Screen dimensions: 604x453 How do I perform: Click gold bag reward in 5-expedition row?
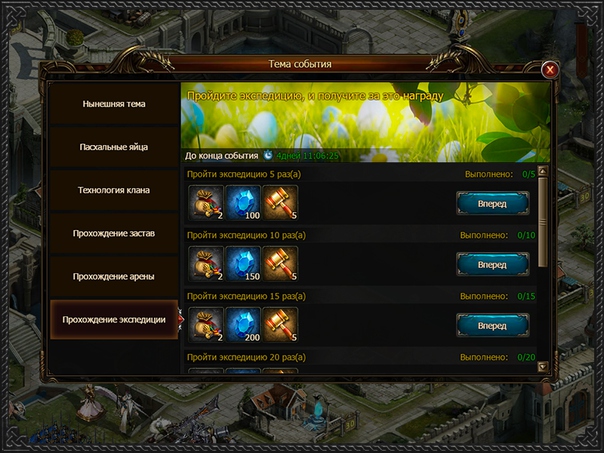tap(206, 203)
